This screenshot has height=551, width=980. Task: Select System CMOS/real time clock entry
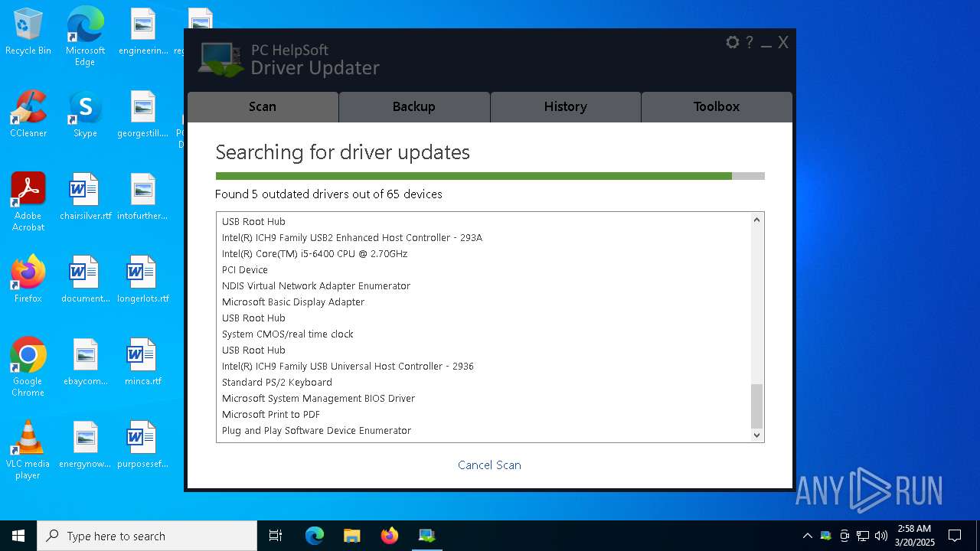pos(288,334)
